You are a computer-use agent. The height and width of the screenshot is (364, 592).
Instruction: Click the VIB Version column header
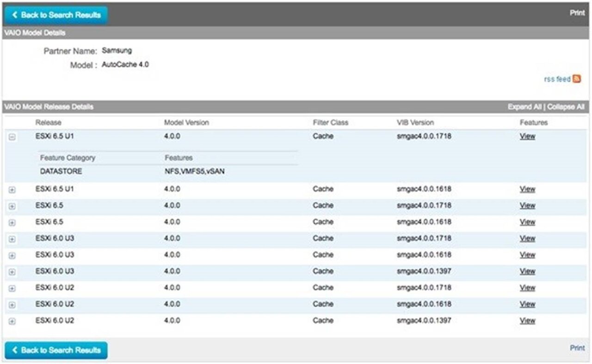(415, 123)
